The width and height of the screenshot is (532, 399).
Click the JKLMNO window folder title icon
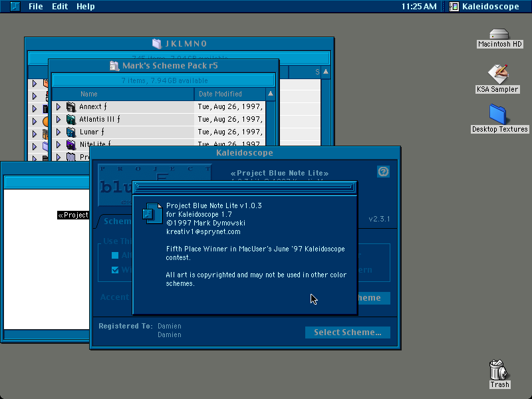[157, 43]
